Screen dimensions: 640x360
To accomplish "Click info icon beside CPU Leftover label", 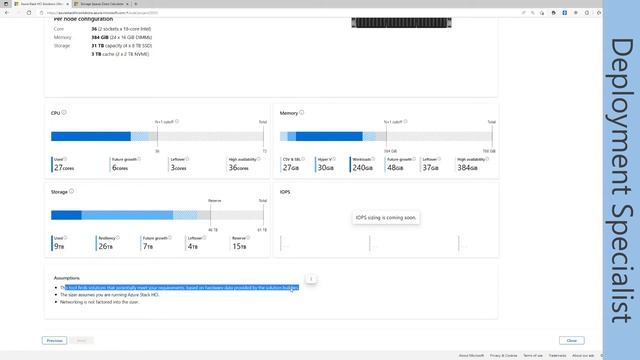I will 187,159.
